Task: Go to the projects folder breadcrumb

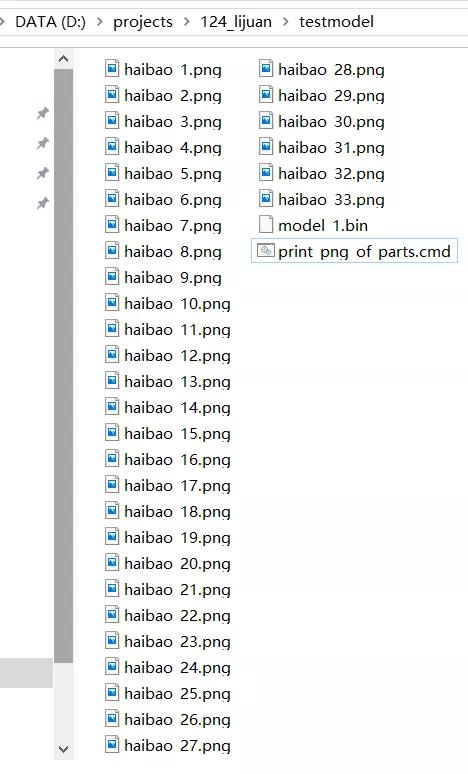Action: click(143, 22)
